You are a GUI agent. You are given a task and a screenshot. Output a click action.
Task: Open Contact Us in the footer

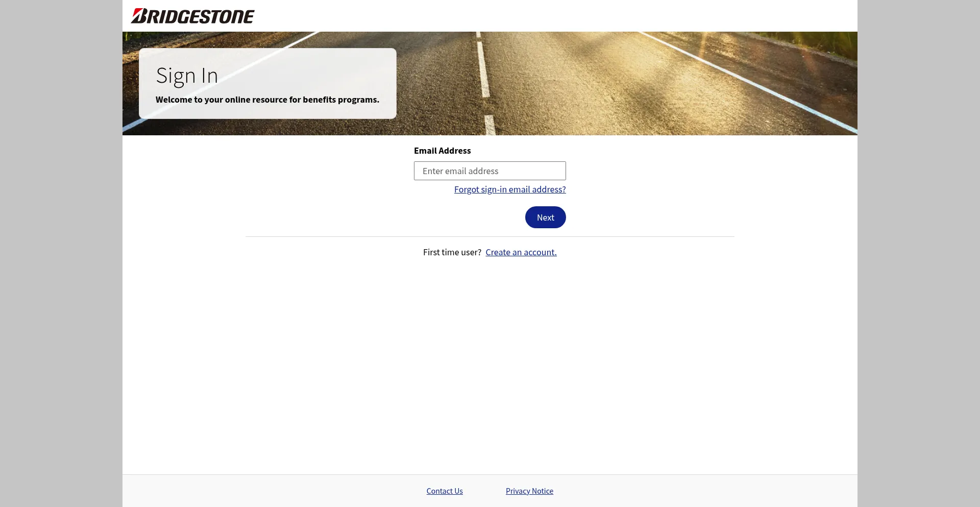444,491
